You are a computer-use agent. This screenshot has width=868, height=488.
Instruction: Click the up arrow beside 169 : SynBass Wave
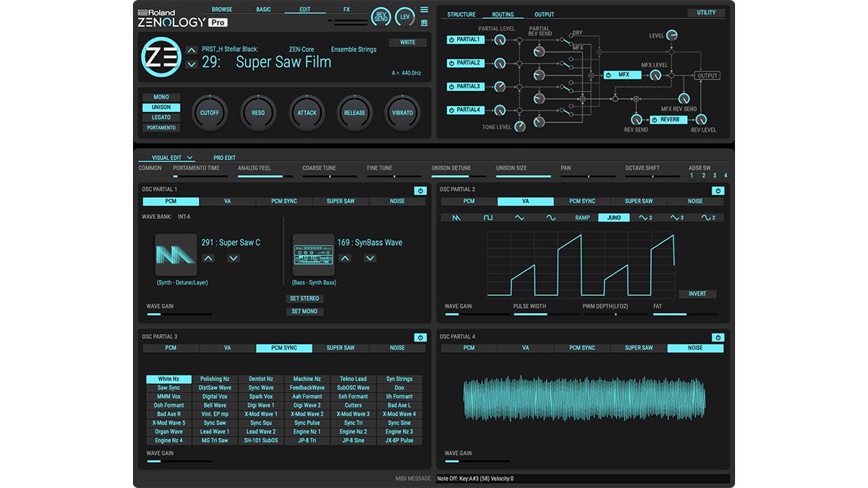click(345, 257)
